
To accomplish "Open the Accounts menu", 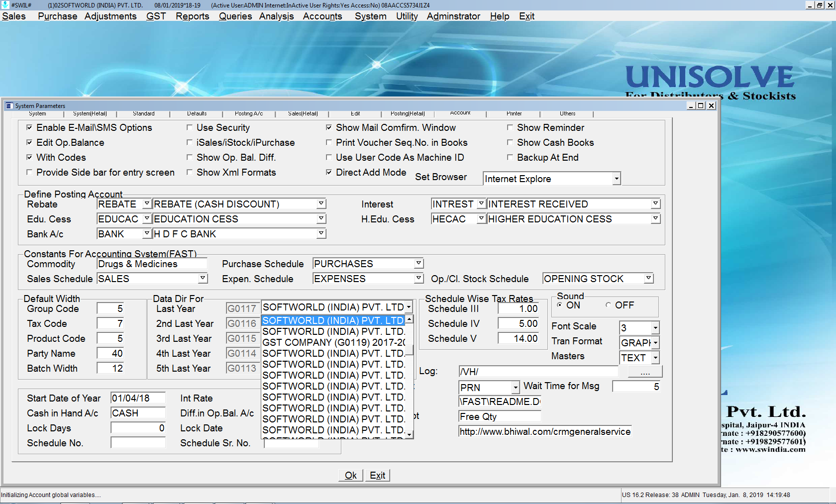I will click(322, 16).
